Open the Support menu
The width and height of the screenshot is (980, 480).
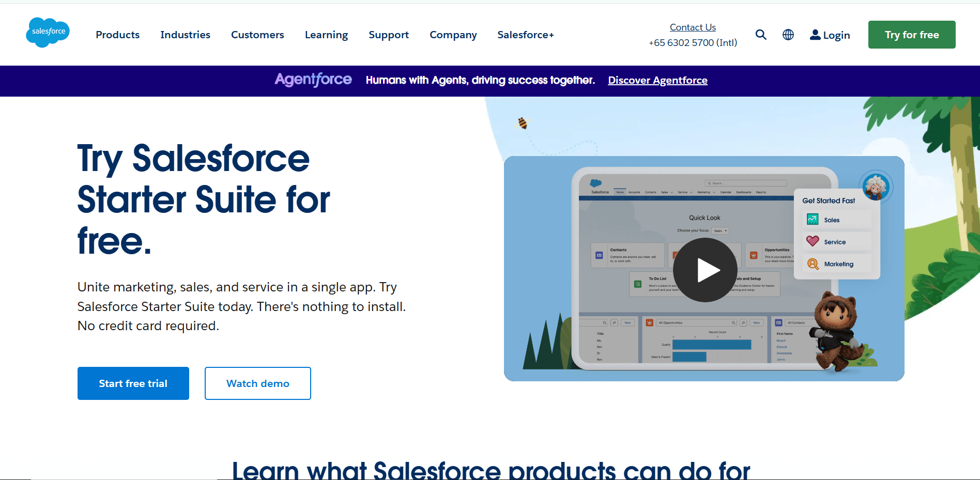[389, 35]
